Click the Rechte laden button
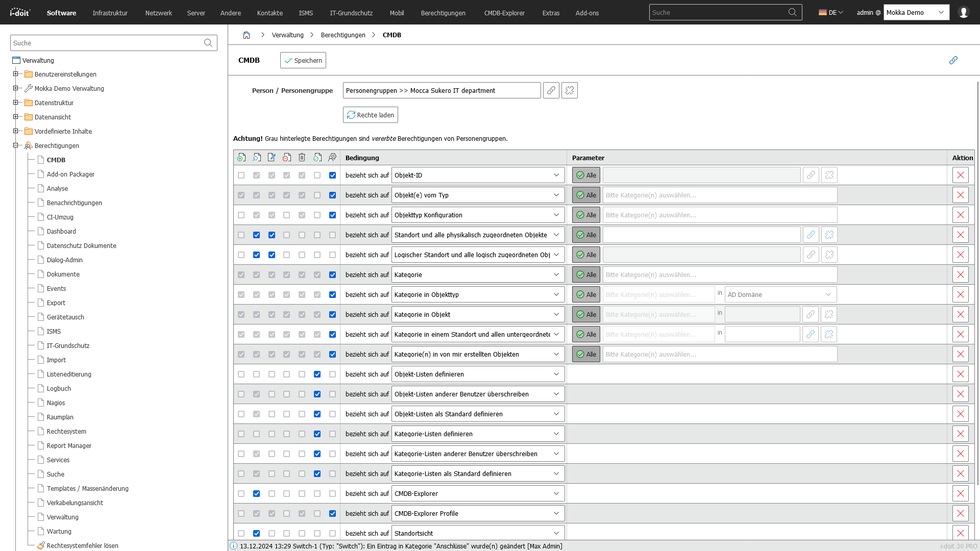This screenshot has width=980, height=551. [x=371, y=115]
